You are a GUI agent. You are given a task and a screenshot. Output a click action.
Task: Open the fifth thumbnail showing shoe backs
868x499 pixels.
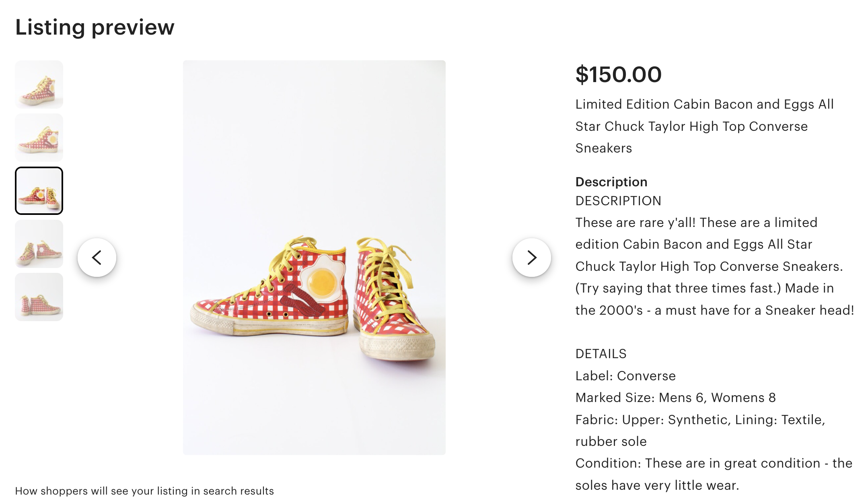(39, 297)
